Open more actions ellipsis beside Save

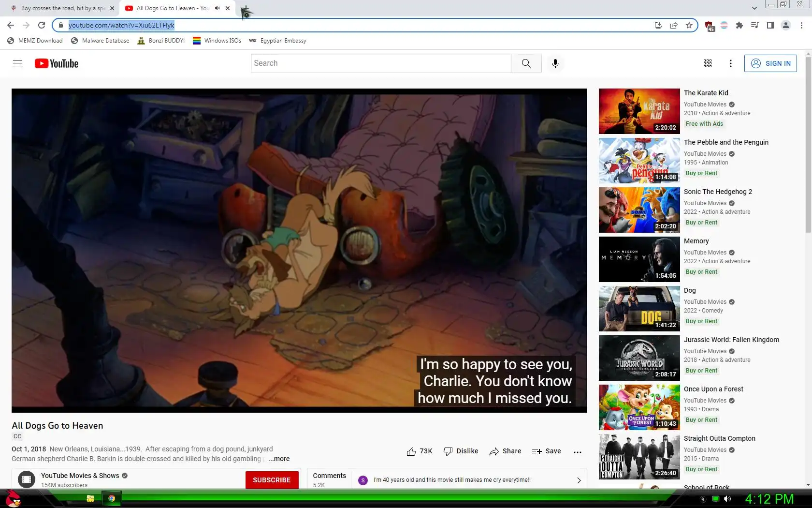coord(577,452)
